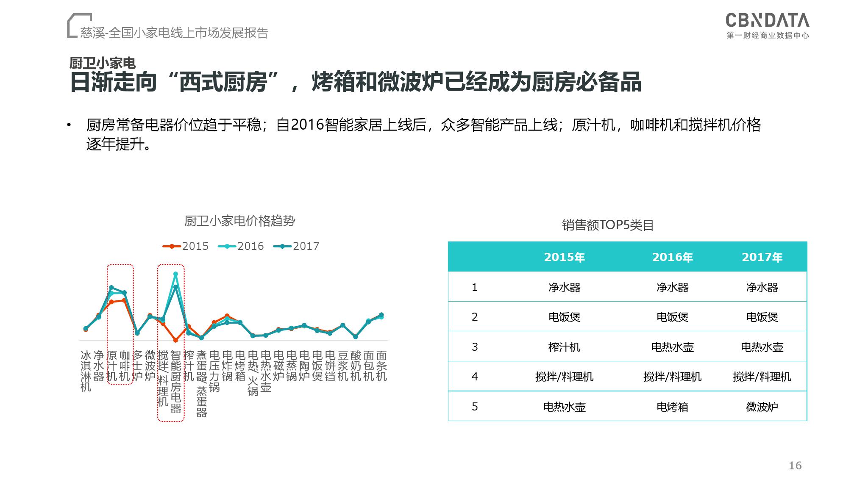The width and height of the screenshot is (868, 488).
Task: Select 电烤箱 cell in 2016 column
Action: 672,407
